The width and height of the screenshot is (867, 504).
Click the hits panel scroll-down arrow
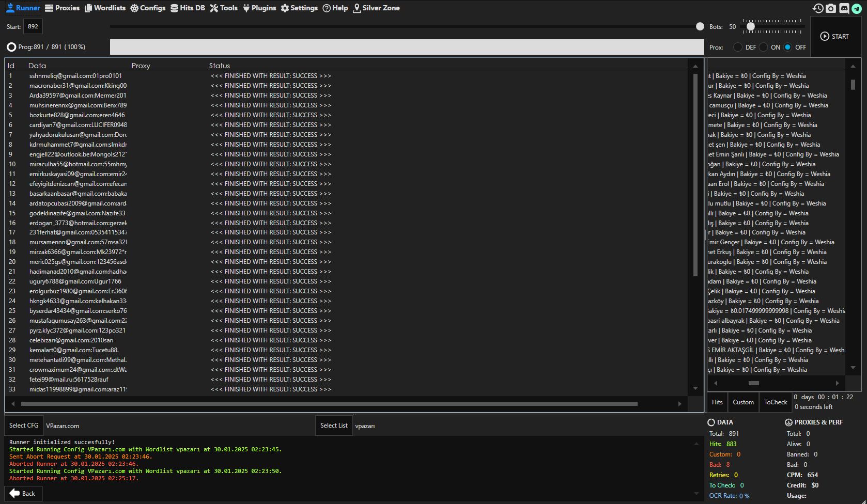pos(853,368)
